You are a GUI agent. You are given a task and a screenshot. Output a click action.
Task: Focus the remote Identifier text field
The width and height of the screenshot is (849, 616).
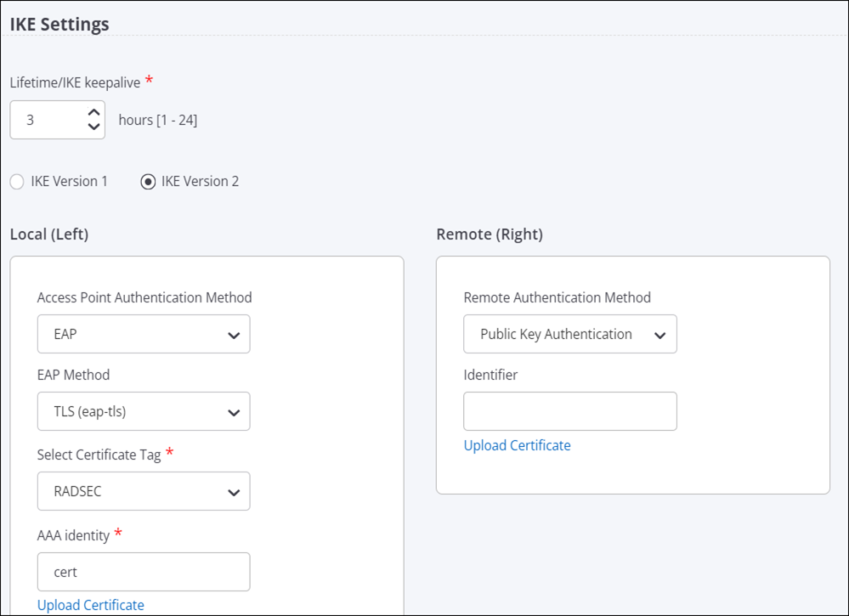pyautogui.click(x=570, y=411)
